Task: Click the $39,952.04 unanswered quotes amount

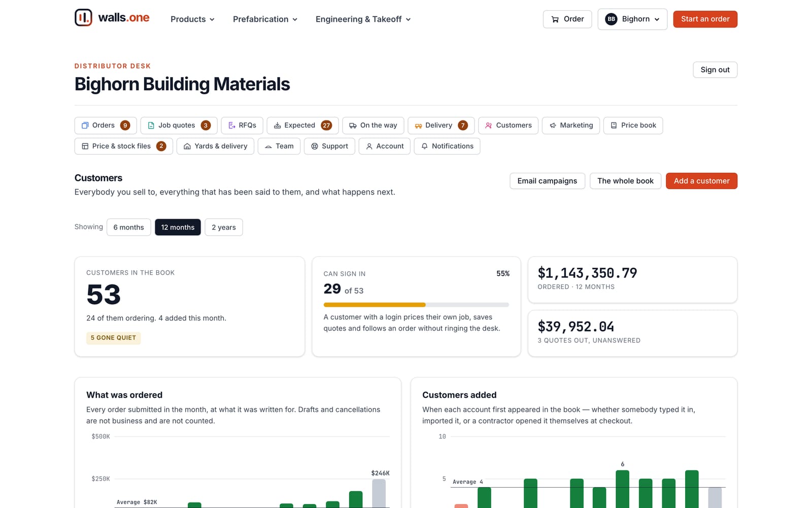Action: [576, 327]
